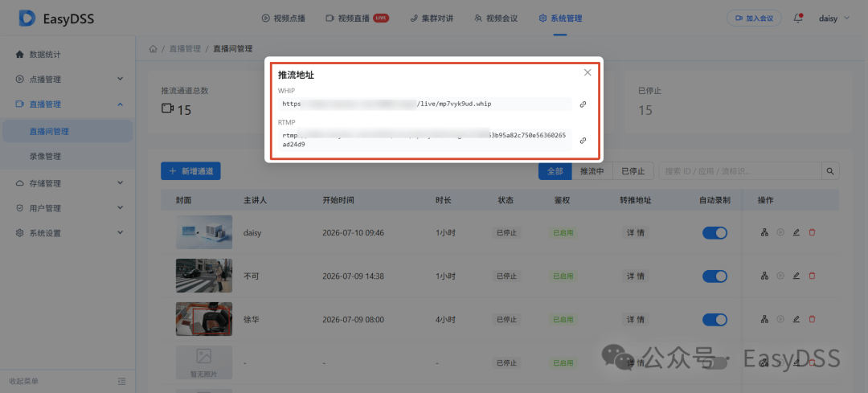Viewport: 868px width, 393px height.
Task: Copy the RTMP push address link
Action: coord(583,141)
